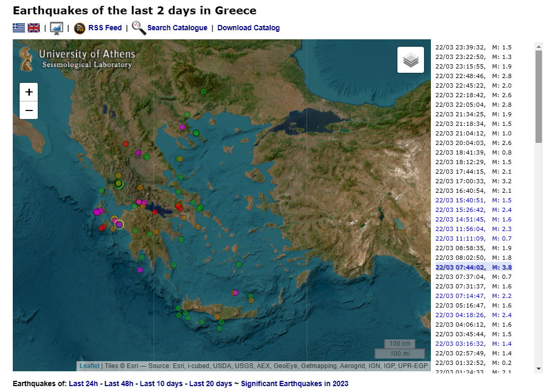This screenshot has width=543, height=392.
Task: Zoom out on the map
Action: [x=29, y=110]
